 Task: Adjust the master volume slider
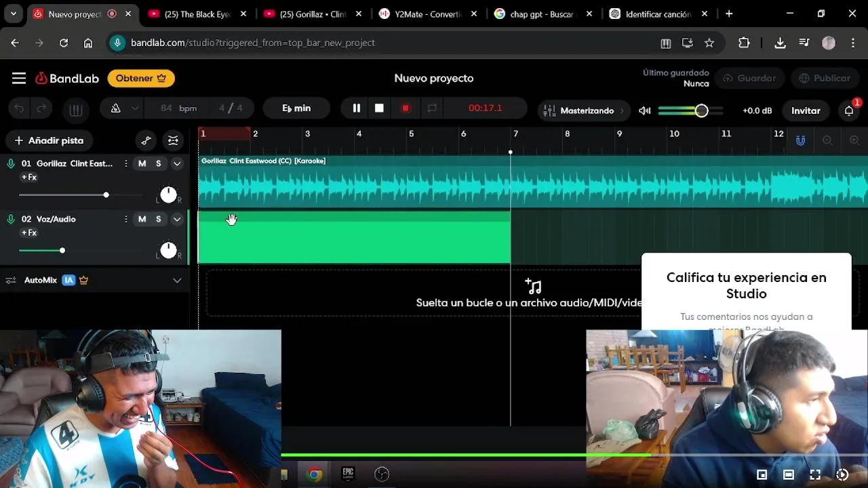click(x=690, y=110)
